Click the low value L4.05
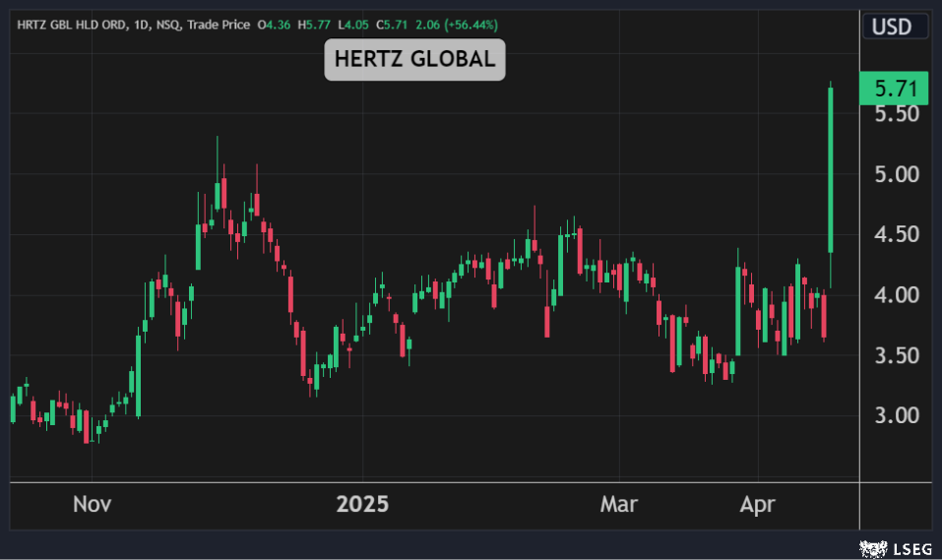 [353, 26]
